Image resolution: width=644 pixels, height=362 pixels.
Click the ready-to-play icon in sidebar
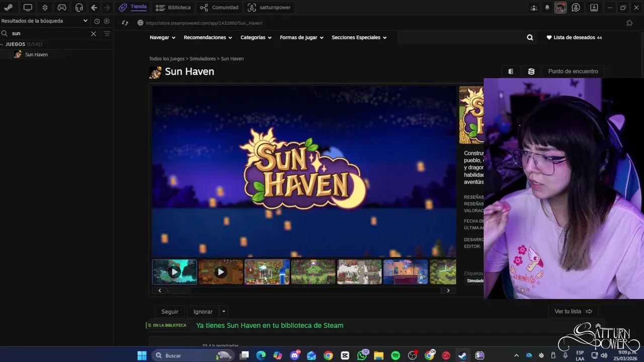click(x=107, y=21)
